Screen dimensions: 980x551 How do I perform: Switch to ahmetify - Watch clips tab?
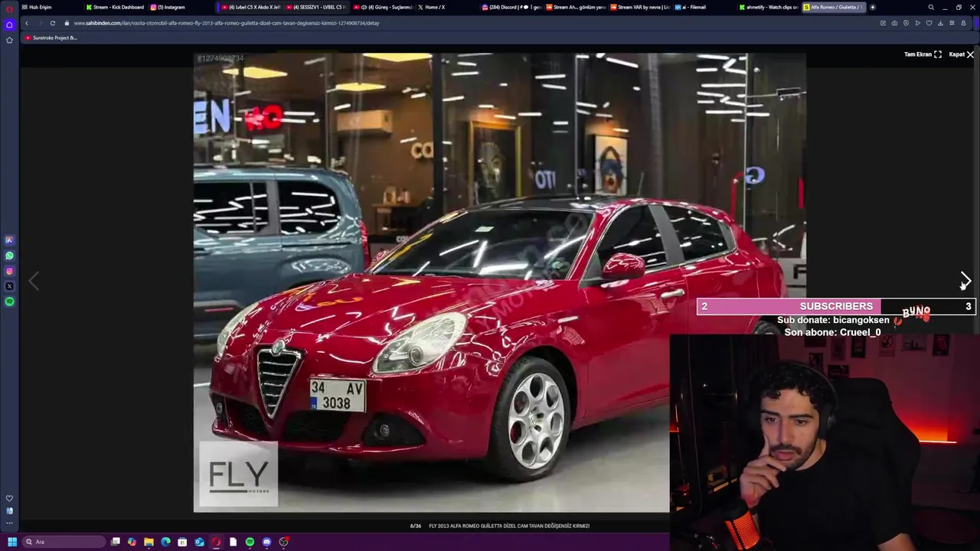768,7
